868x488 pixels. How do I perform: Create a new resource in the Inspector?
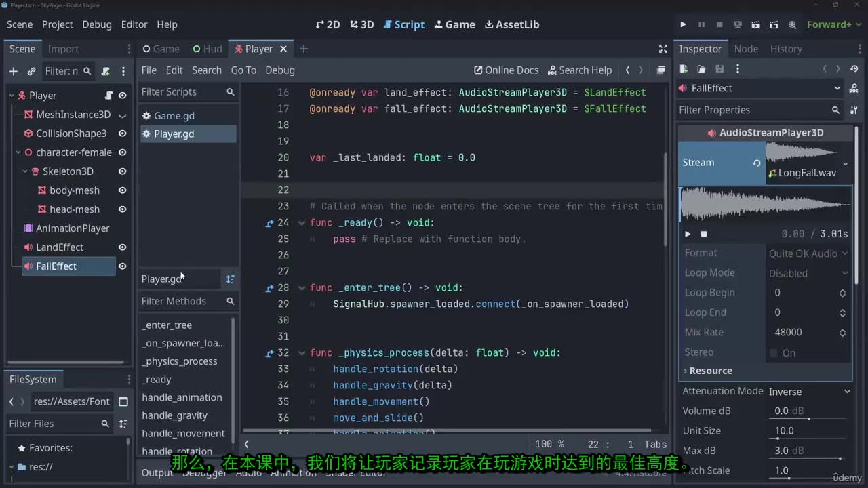click(x=684, y=69)
